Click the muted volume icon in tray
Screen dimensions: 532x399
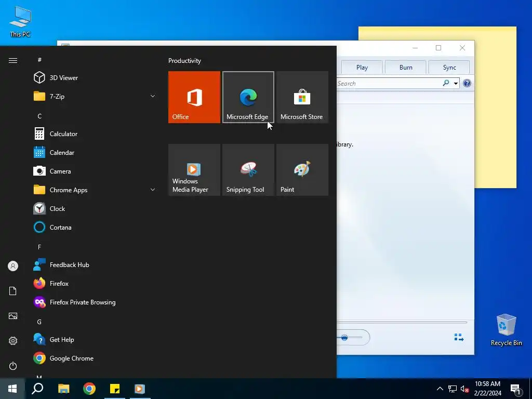tap(464, 389)
